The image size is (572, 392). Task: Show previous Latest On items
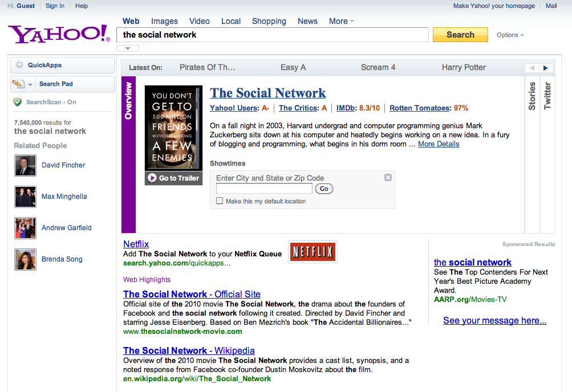532,68
